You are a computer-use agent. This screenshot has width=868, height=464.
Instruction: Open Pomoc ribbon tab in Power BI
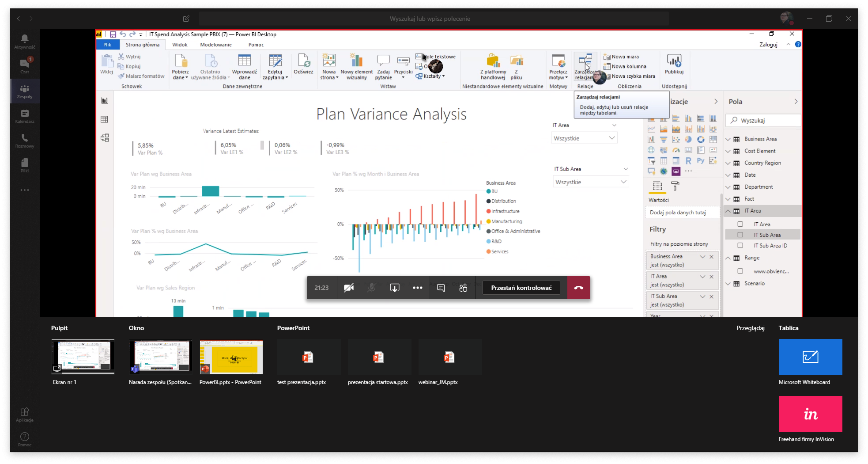point(256,45)
